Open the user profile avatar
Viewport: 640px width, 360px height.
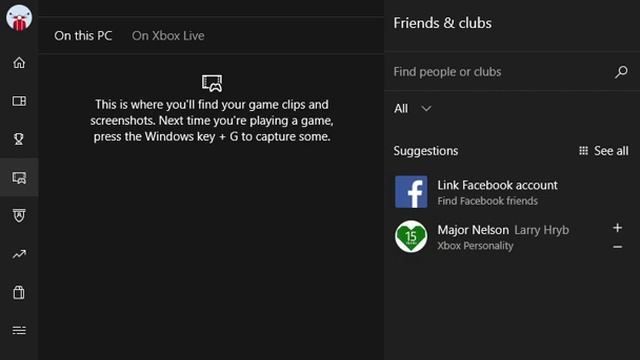(19, 18)
